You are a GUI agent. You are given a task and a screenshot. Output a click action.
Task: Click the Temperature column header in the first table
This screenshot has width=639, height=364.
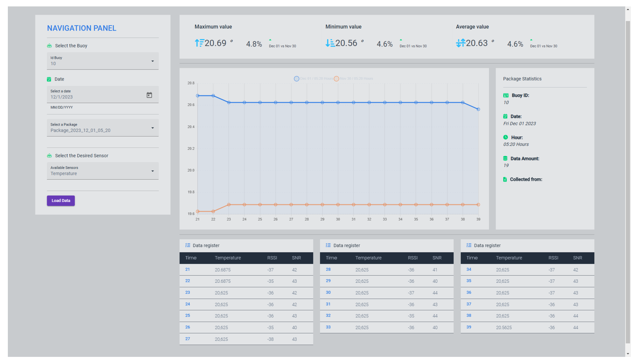(x=228, y=258)
